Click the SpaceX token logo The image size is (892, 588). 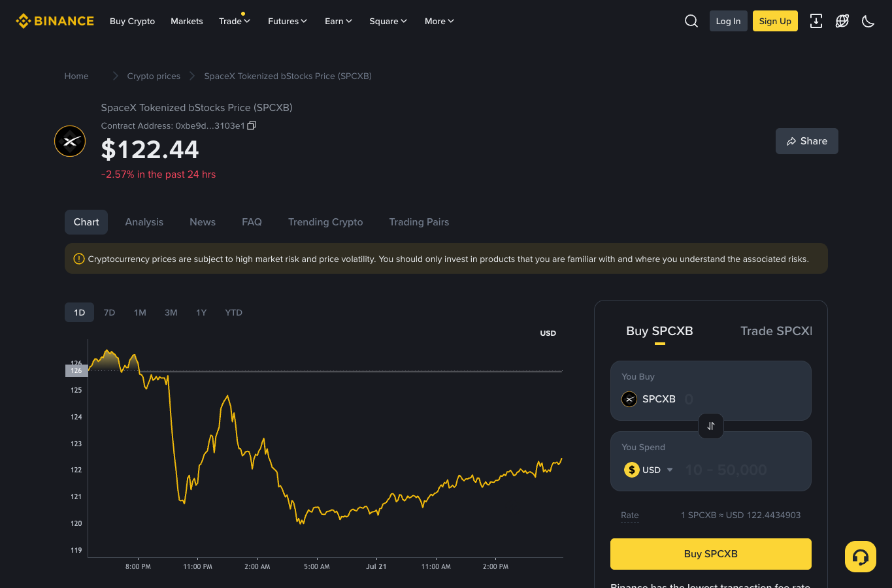point(70,141)
